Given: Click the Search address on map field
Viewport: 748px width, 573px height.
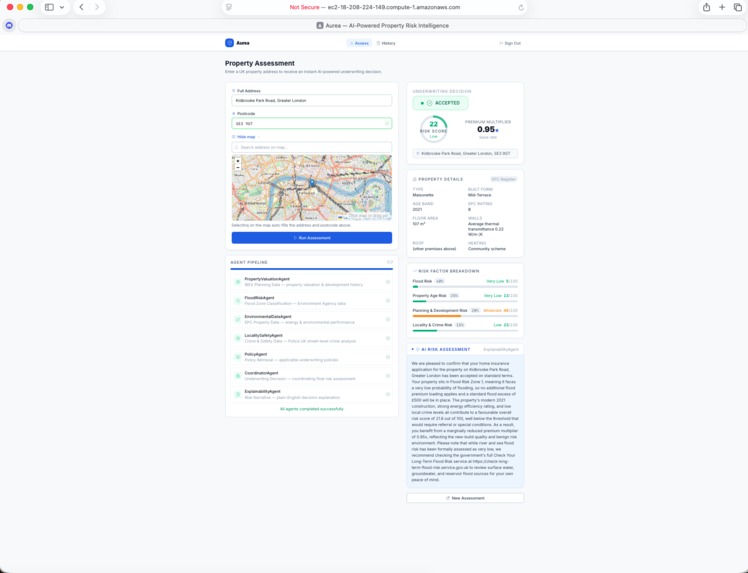Looking at the screenshot, I should point(312,147).
